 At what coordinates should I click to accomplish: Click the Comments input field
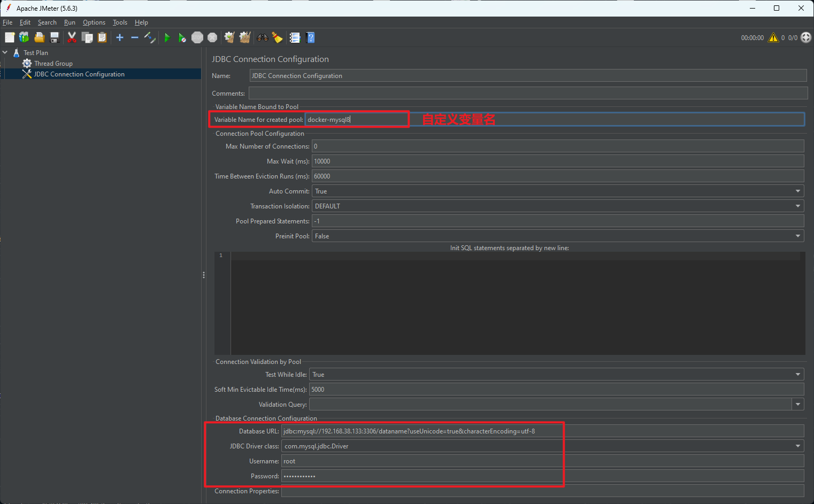[528, 93]
